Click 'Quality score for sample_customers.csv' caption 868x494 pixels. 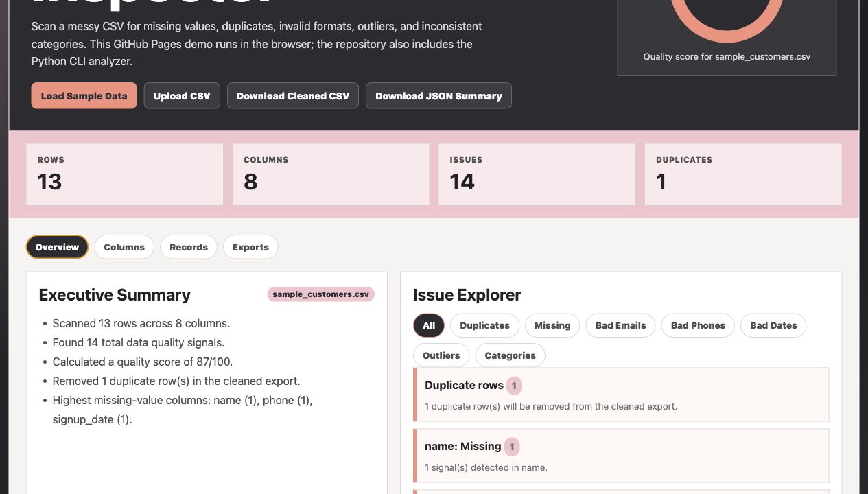pos(727,57)
